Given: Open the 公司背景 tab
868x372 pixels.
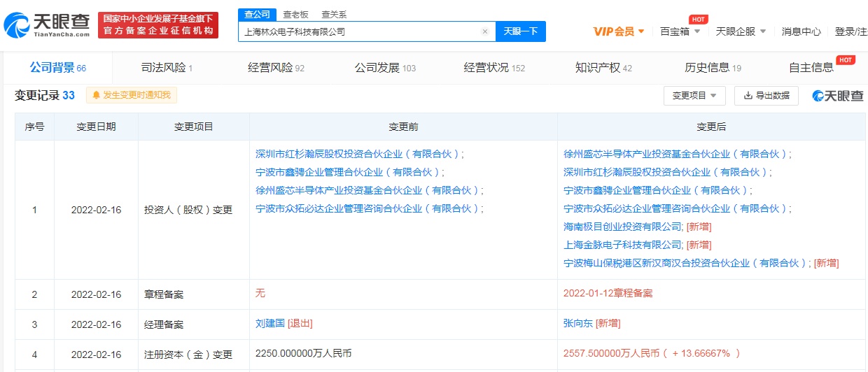Looking at the screenshot, I should click(x=57, y=68).
